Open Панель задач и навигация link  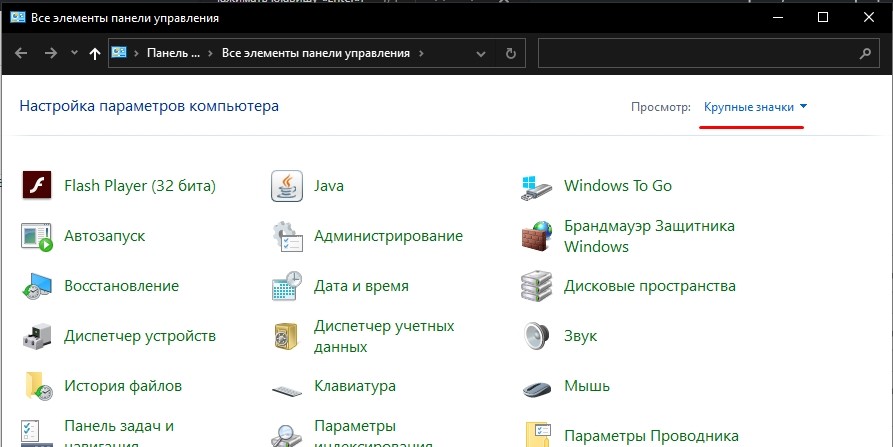pos(119,434)
